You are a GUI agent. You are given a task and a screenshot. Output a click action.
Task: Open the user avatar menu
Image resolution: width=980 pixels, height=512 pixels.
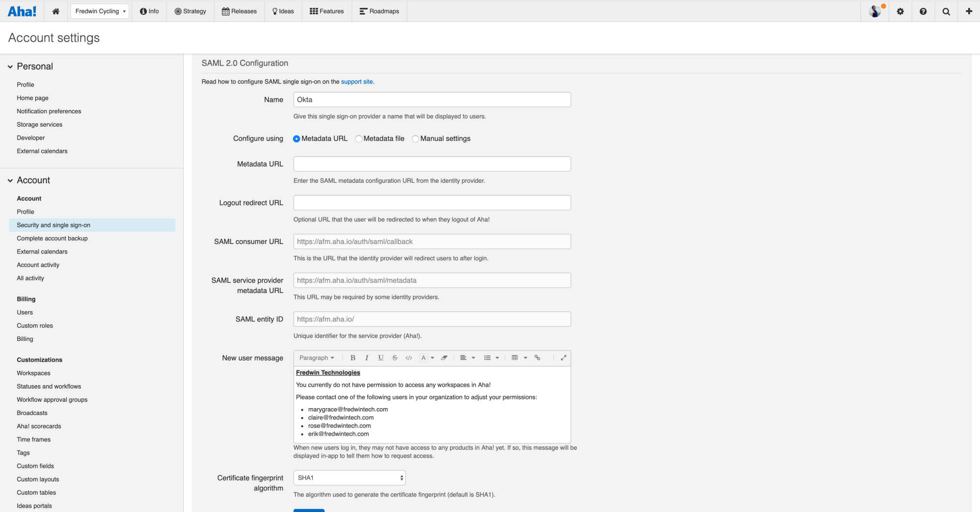pos(875,11)
